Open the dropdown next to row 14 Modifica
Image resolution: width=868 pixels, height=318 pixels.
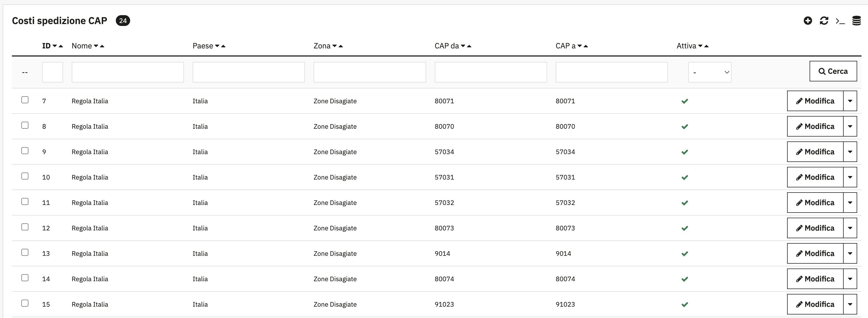[x=850, y=279]
